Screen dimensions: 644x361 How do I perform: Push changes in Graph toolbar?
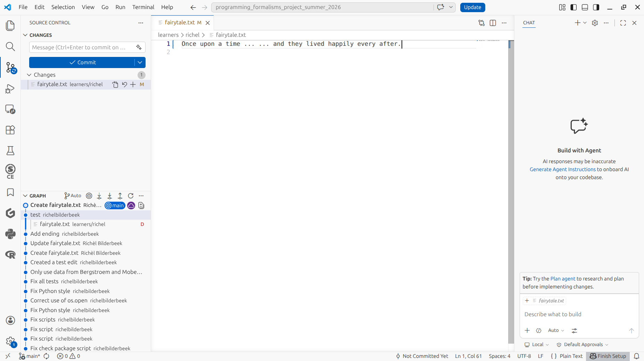tap(120, 196)
